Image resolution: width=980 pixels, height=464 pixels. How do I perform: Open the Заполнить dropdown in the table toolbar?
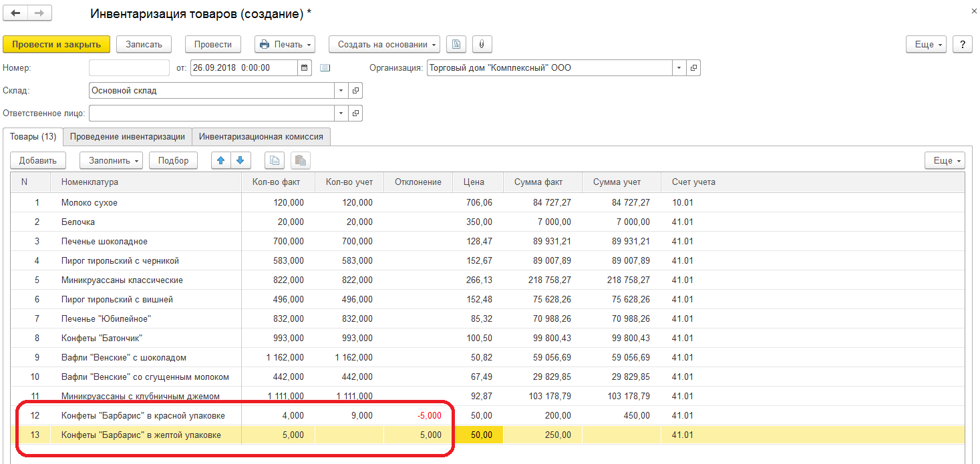111,160
